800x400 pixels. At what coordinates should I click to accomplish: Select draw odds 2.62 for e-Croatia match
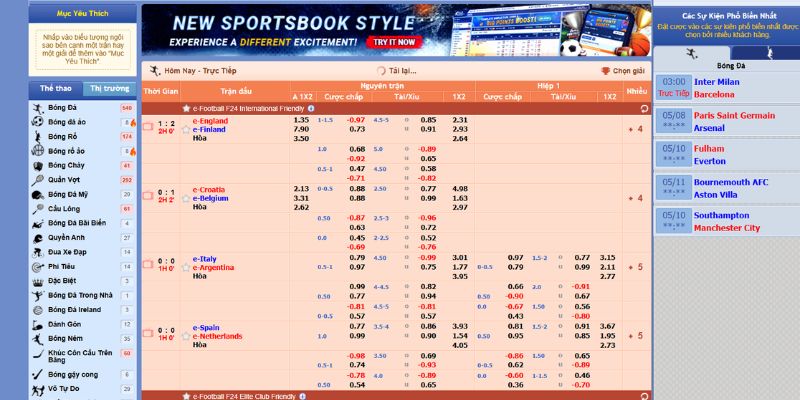coord(302,208)
